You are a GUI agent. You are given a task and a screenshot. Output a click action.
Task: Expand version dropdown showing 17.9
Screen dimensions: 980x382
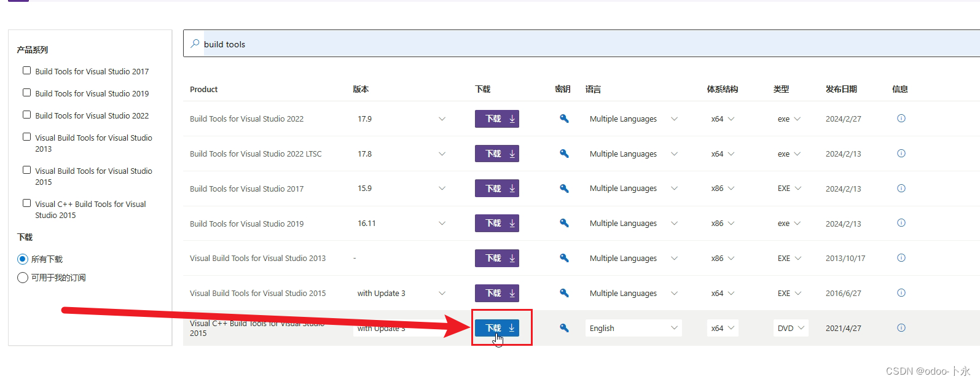pos(402,119)
